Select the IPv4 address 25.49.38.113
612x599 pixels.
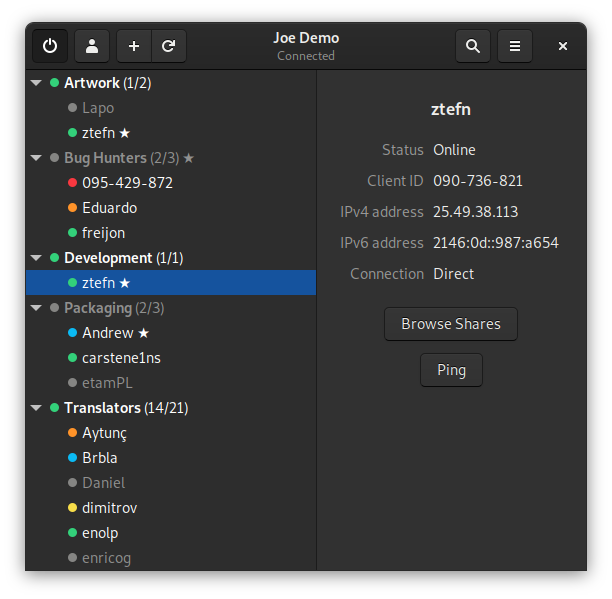[475, 212]
